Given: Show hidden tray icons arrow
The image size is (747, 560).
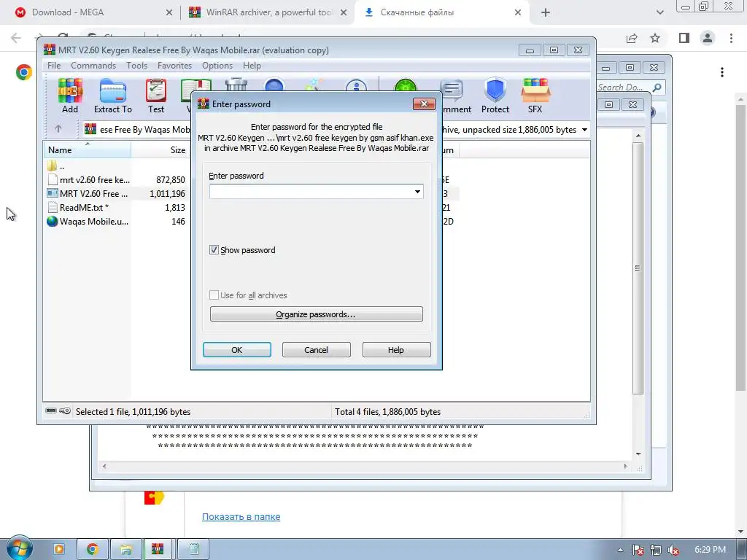Looking at the screenshot, I should pyautogui.click(x=620, y=551).
